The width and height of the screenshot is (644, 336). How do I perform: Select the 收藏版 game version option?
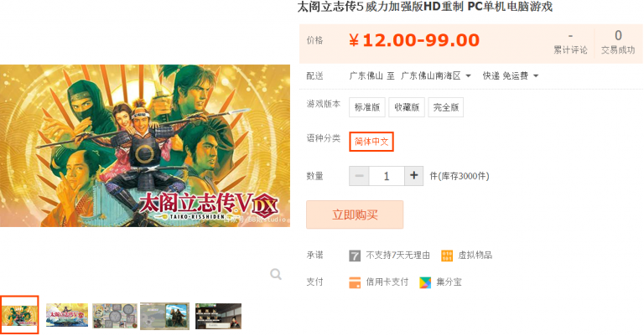click(x=407, y=107)
